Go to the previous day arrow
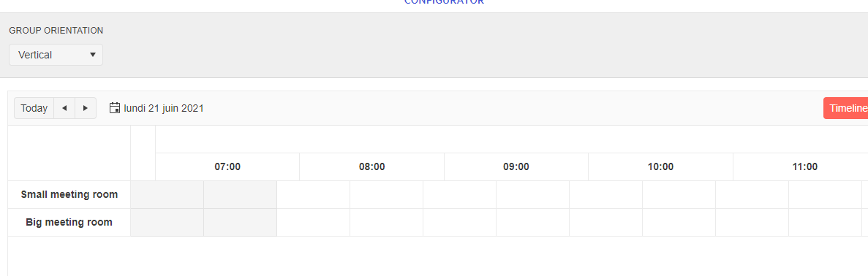The width and height of the screenshot is (868, 276). 64,108
